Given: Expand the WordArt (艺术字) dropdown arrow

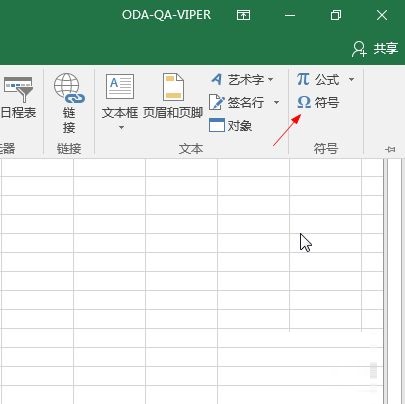Looking at the screenshot, I should pos(271,80).
